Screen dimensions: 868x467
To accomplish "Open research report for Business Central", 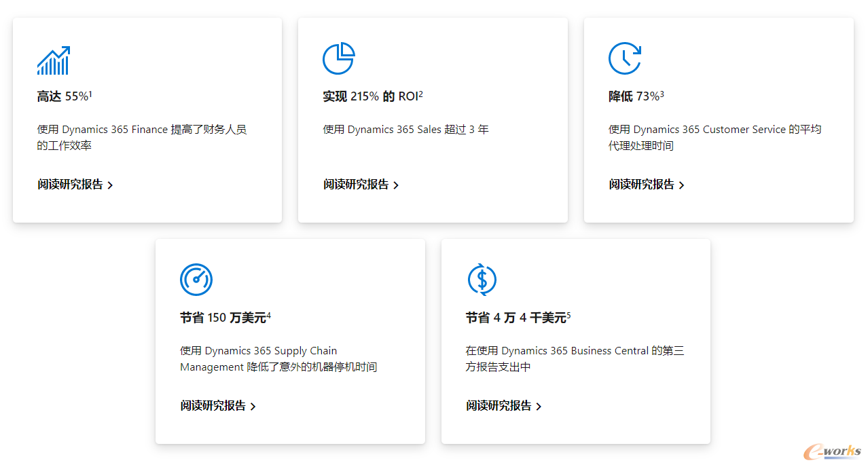I will pos(505,406).
